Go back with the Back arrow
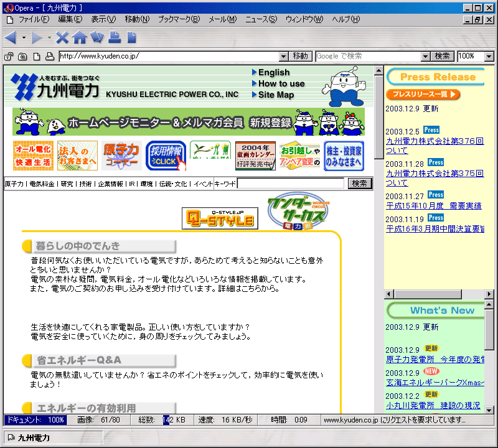Viewport: 498px width, 448px height. pyautogui.click(x=11, y=37)
